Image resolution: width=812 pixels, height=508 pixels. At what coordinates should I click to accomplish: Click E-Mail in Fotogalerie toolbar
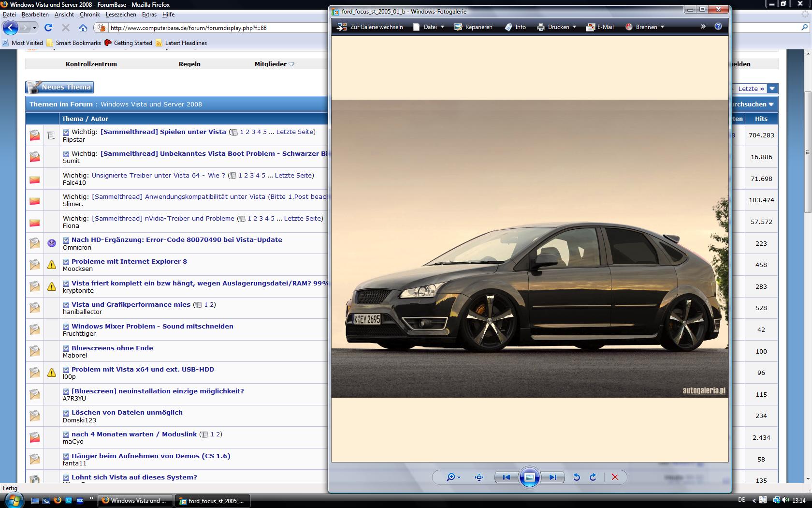click(x=600, y=27)
